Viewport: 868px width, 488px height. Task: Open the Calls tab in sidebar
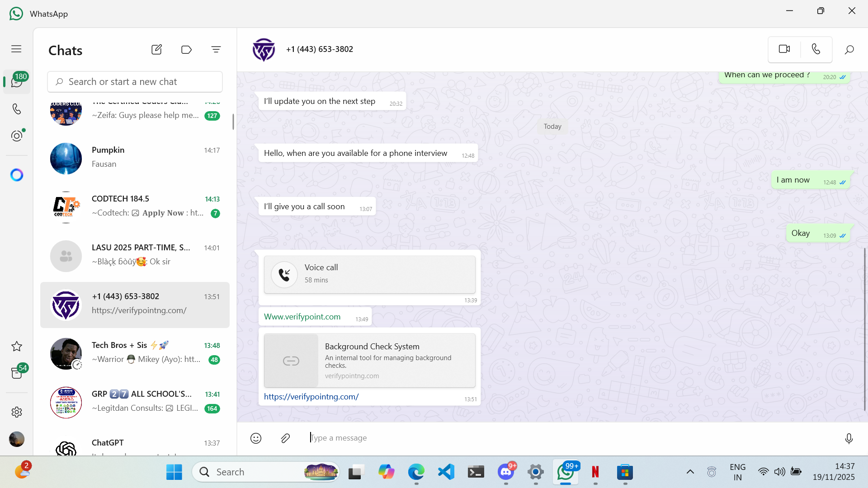coord(17,109)
